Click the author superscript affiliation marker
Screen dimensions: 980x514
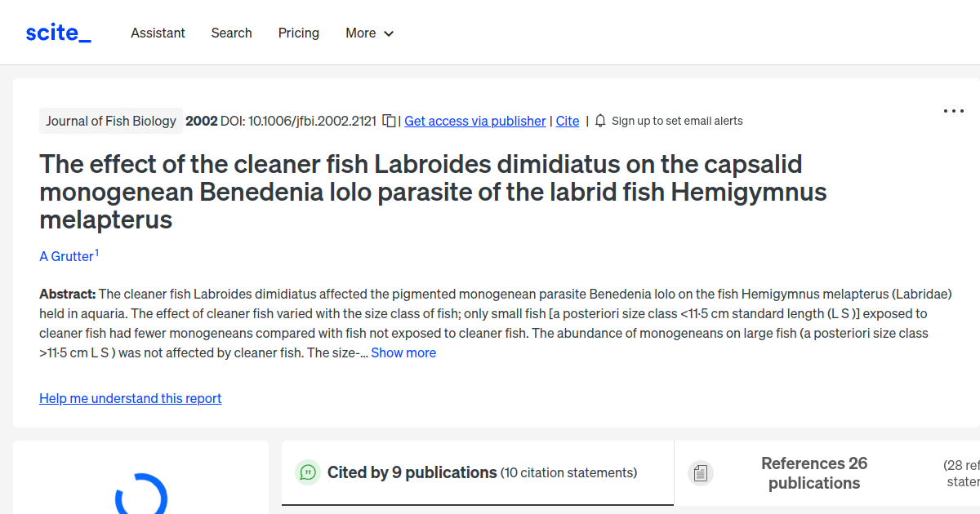96,251
